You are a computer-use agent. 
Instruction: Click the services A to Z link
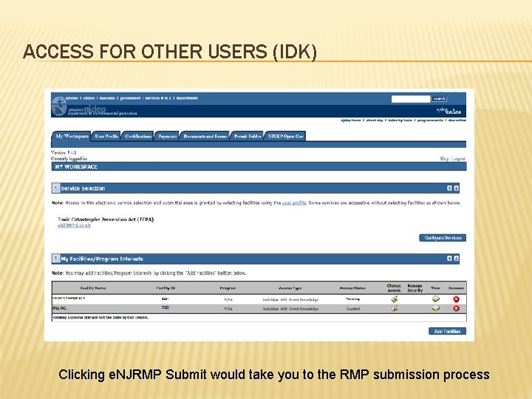[x=158, y=98]
